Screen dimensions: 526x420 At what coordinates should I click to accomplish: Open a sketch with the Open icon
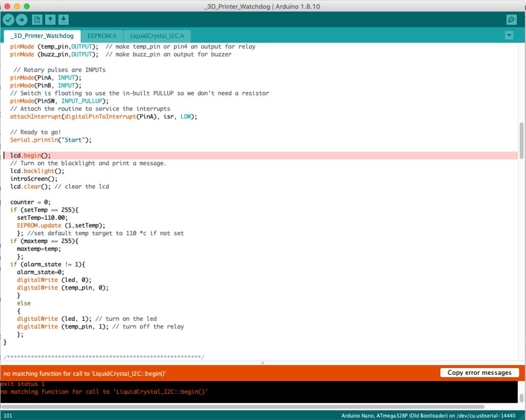(x=50, y=20)
